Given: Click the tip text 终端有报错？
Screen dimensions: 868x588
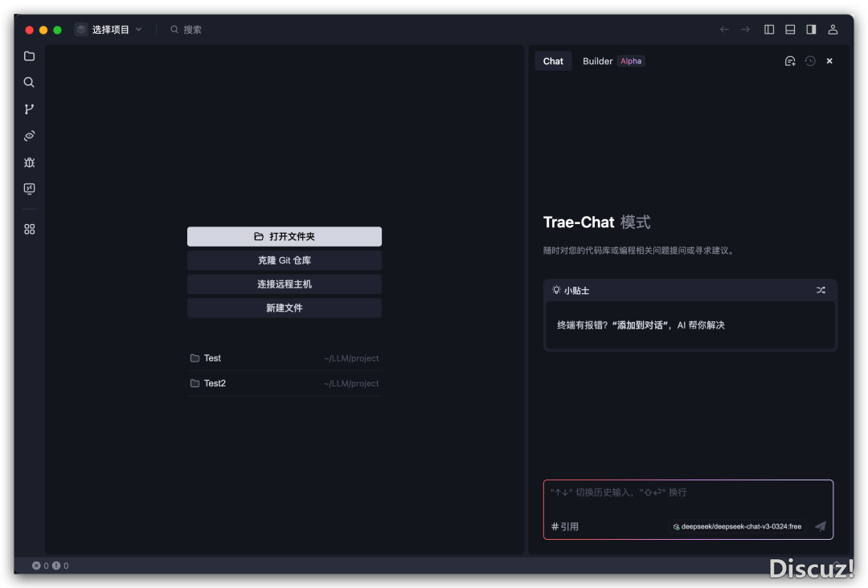Looking at the screenshot, I should coord(641,325).
